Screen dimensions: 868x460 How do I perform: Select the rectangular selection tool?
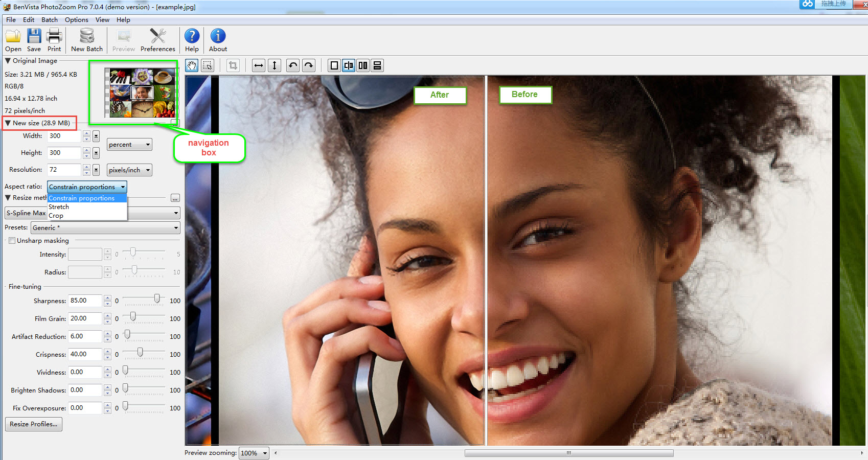tap(208, 65)
